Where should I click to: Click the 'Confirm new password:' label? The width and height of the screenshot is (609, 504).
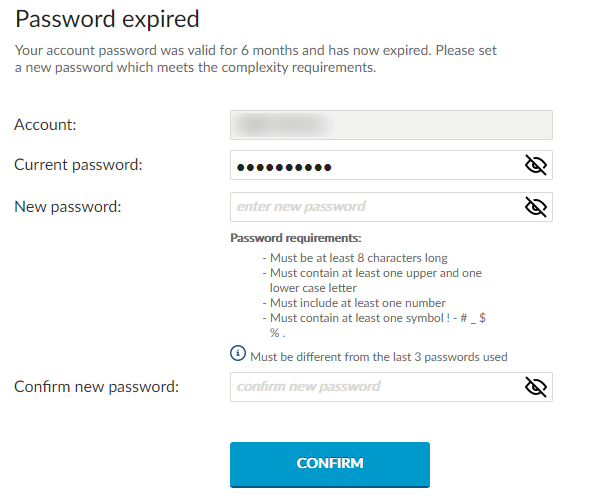tap(96, 387)
